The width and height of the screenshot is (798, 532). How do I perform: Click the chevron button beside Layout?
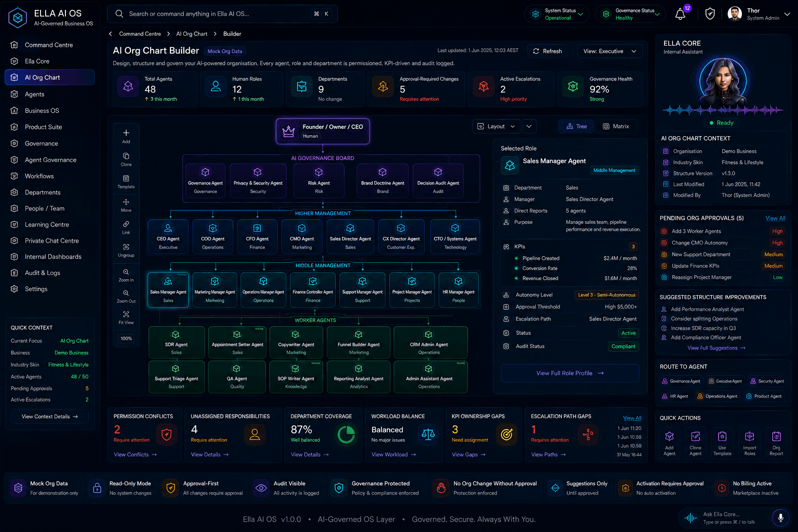pyautogui.click(x=529, y=126)
